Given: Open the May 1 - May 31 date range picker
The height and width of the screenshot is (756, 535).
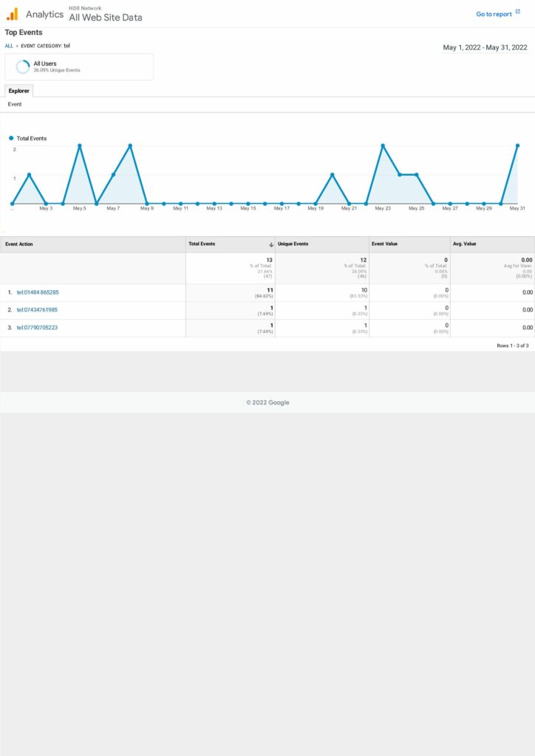Looking at the screenshot, I should (x=485, y=47).
